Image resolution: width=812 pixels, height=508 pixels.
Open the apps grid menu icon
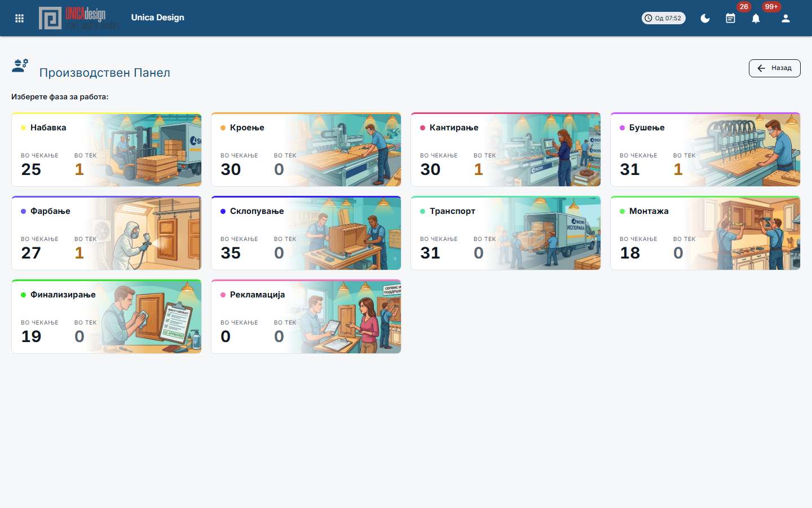tap(19, 18)
